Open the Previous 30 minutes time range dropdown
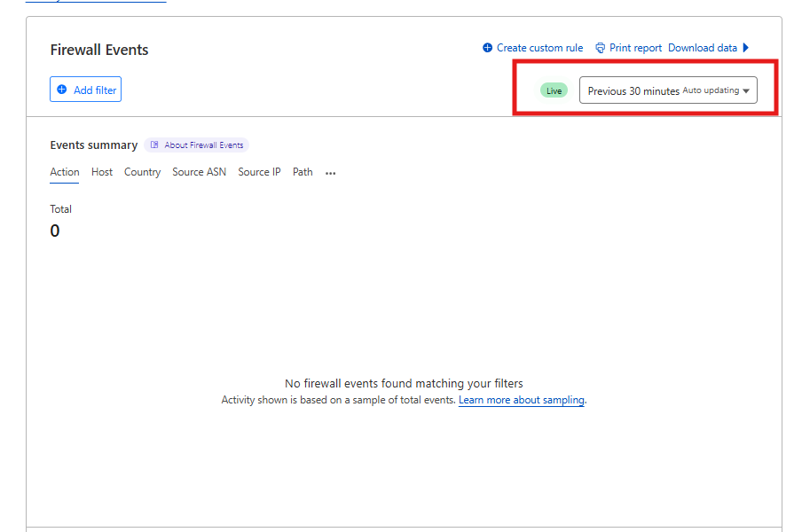 633,90
